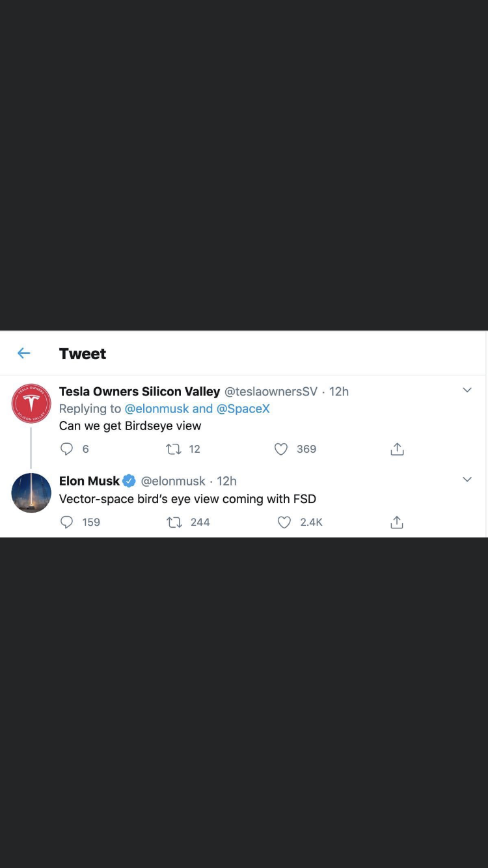The height and width of the screenshot is (868, 488).
Task: Select the @teslaownersSV handle
Action: [x=271, y=391]
